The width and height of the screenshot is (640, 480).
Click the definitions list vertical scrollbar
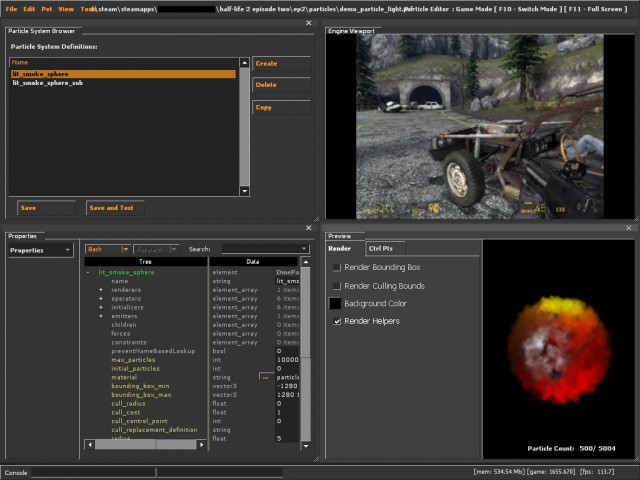click(244, 127)
